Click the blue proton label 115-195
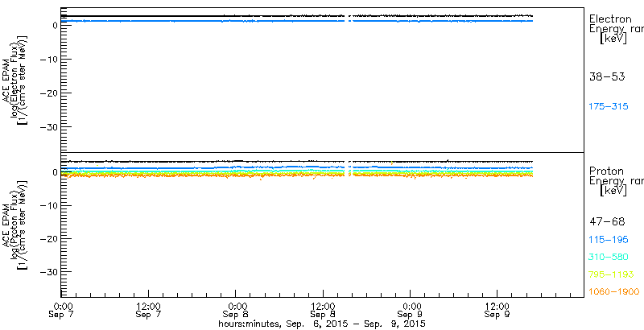Screen dimensions: 644x330 609,240
